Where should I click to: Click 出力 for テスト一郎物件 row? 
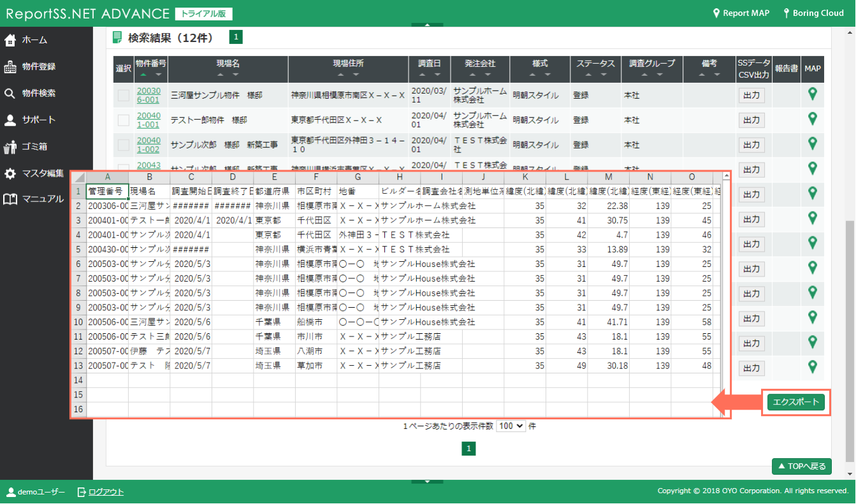[751, 120]
